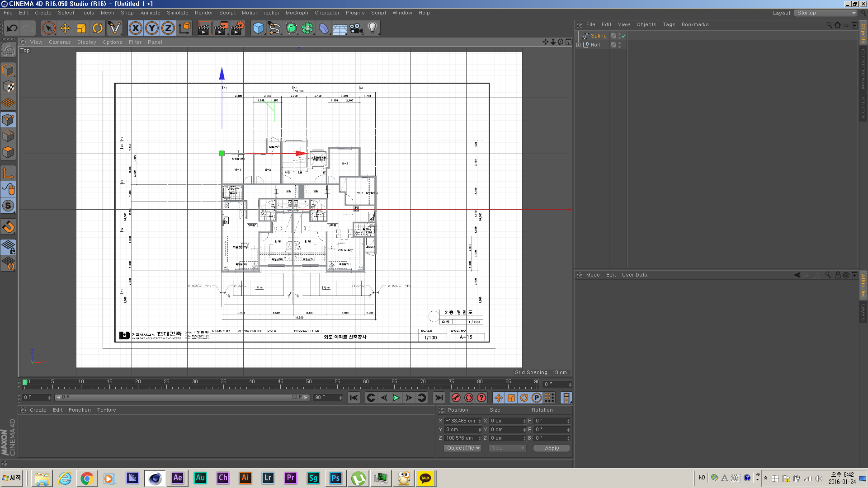Open the Simulate menu

pyautogui.click(x=178, y=13)
